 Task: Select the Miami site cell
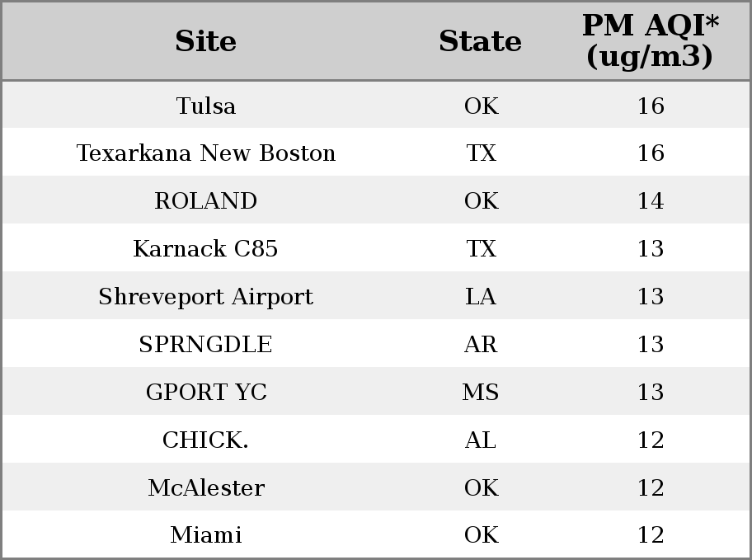click(x=206, y=535)
